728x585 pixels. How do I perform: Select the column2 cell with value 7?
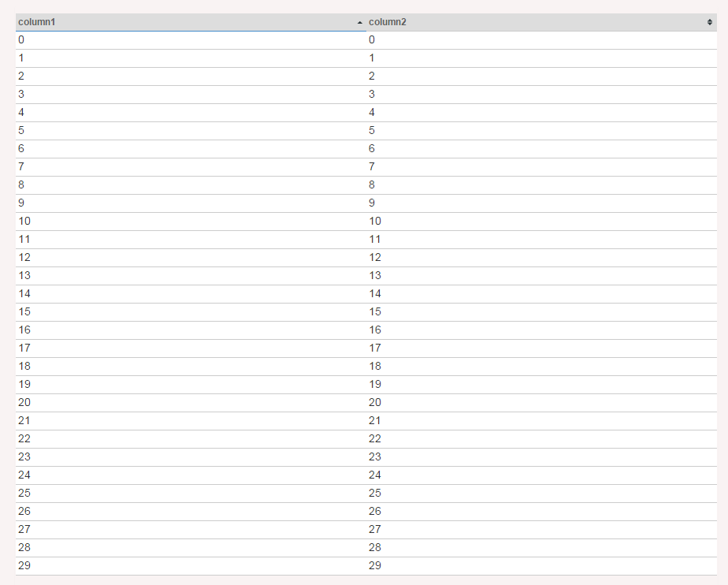pyautogui.click(x=541, y=167)
